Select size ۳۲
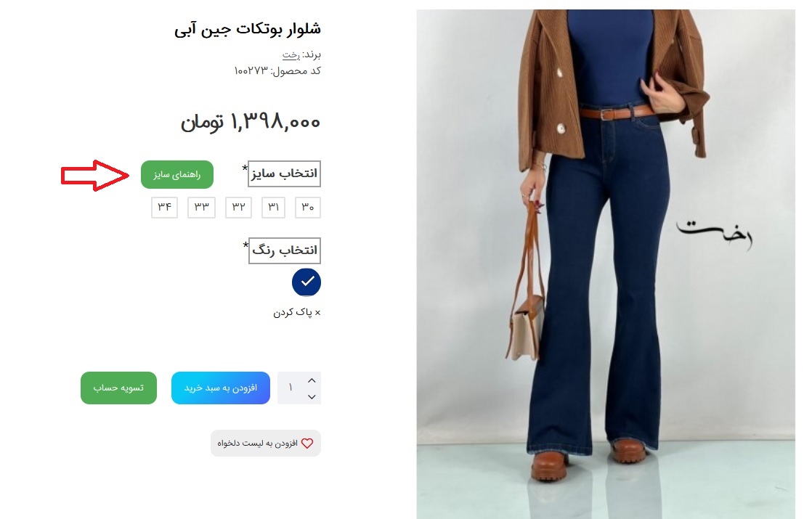The image size is (812, 519). pyautogui.click(x=238, y=207)
